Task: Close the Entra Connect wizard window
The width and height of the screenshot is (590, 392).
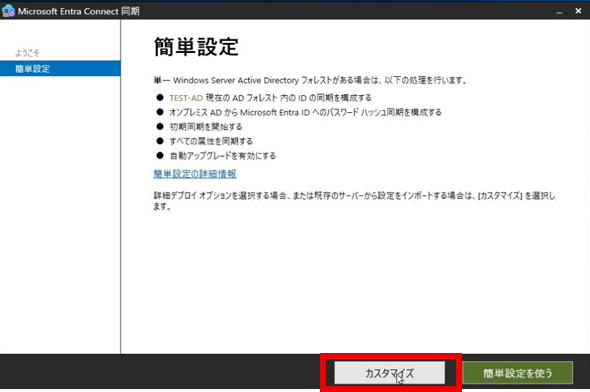Action: pyautogui.click(x=578, y=11)
